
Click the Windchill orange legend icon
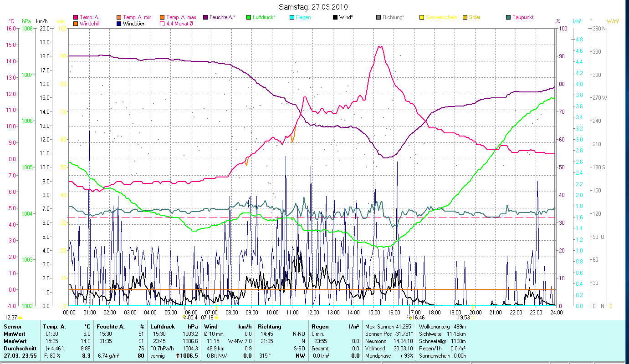point(76,24)
